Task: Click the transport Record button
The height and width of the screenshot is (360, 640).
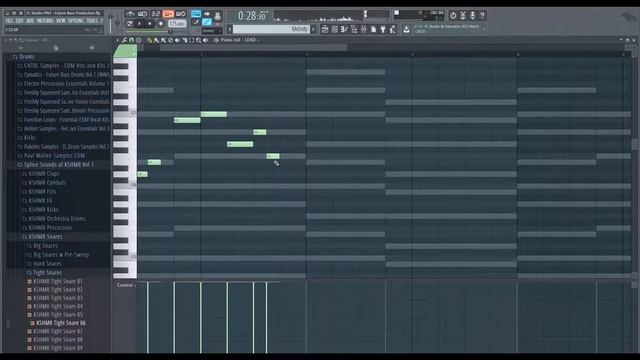Action: (x=160, y=24)
